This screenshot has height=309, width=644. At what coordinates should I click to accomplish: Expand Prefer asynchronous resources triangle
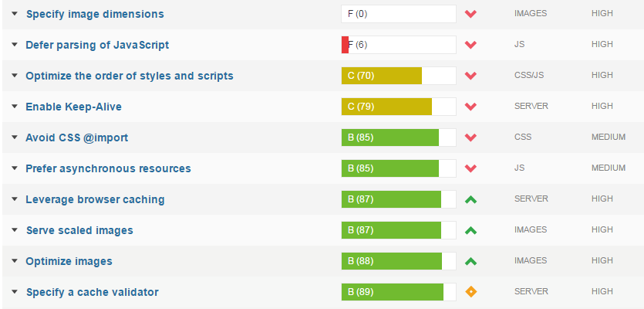[15, 168]
